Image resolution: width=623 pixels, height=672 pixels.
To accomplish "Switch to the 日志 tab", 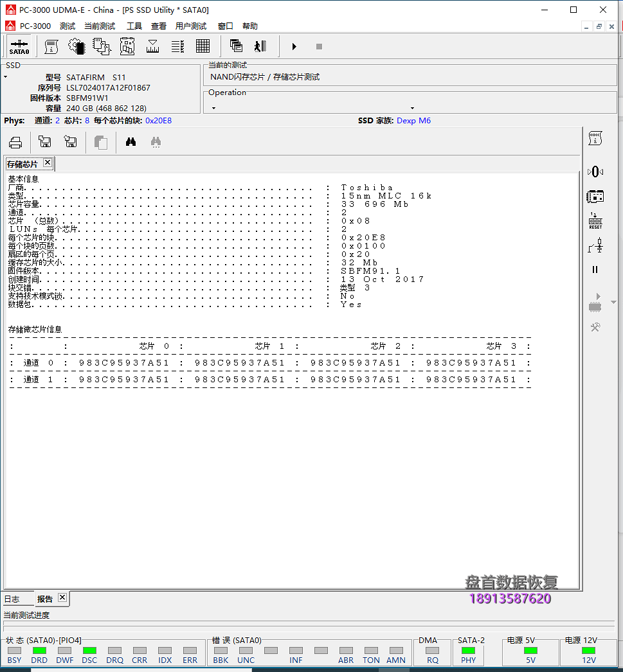I will (12, 599).
